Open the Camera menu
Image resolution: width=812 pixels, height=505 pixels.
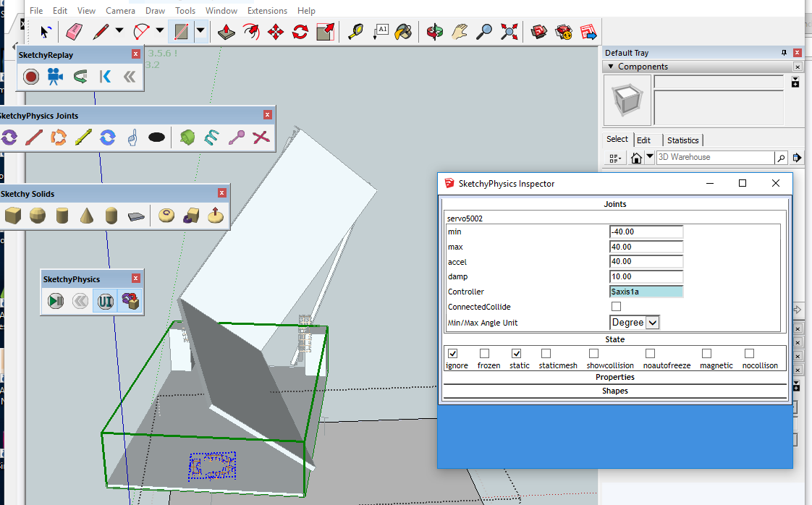(x=120, y=10)
